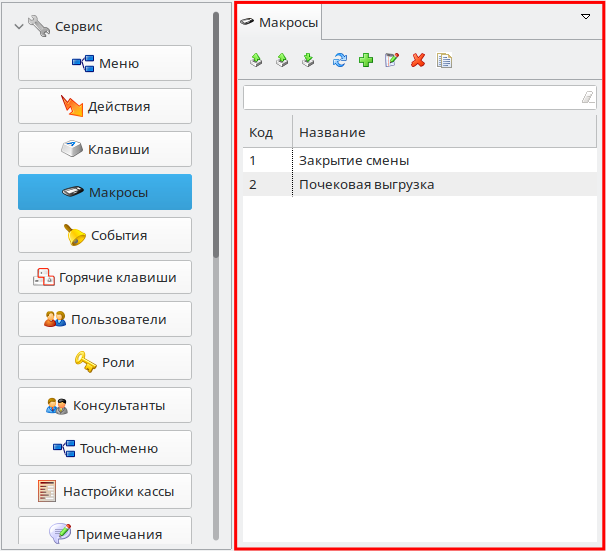
Task: Open the tab list dropdown triangle
Action: click(x=586, y=17)
